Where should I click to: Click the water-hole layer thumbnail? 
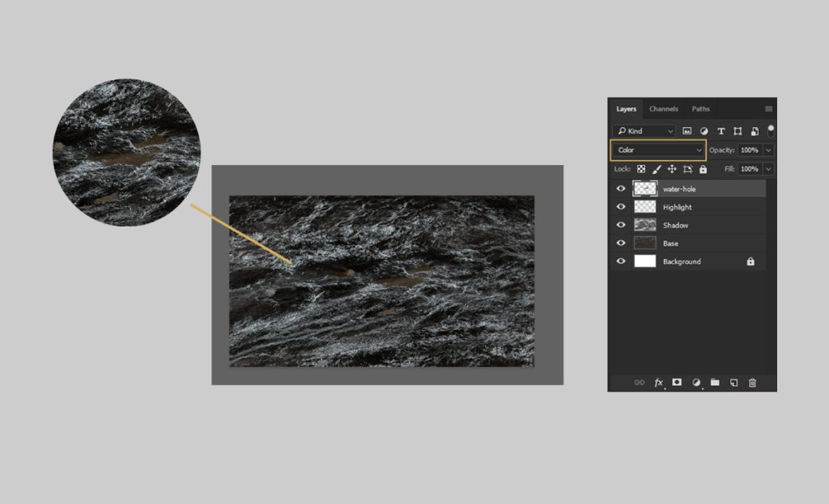(644, 188)
